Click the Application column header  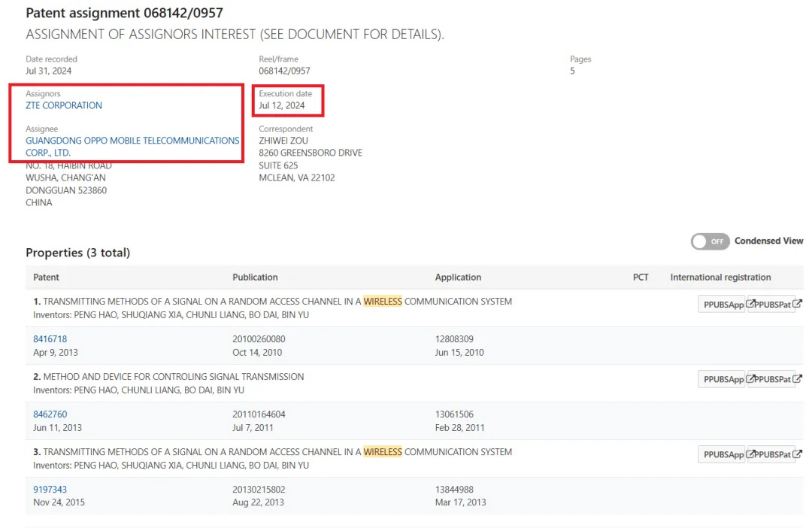pos(458,277)
